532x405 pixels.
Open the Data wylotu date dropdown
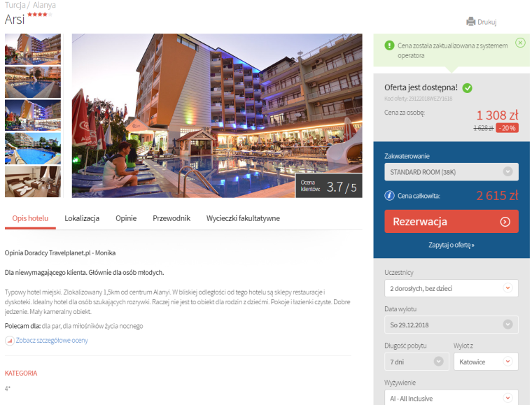pyautogui.click(x=451, y=325)
